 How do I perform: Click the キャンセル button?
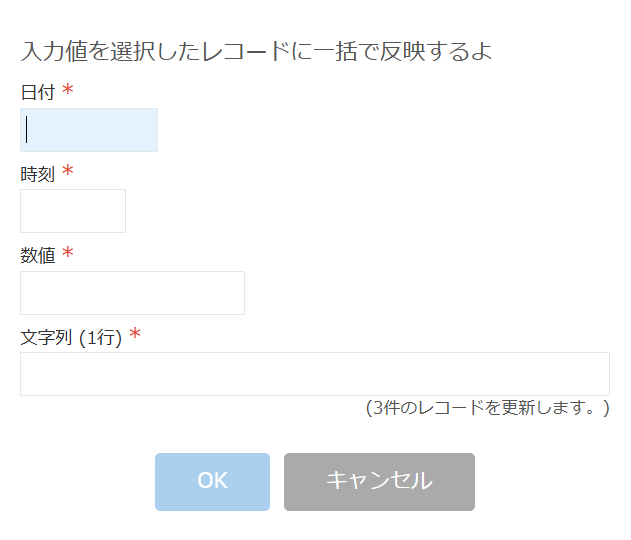coord(379,481)
